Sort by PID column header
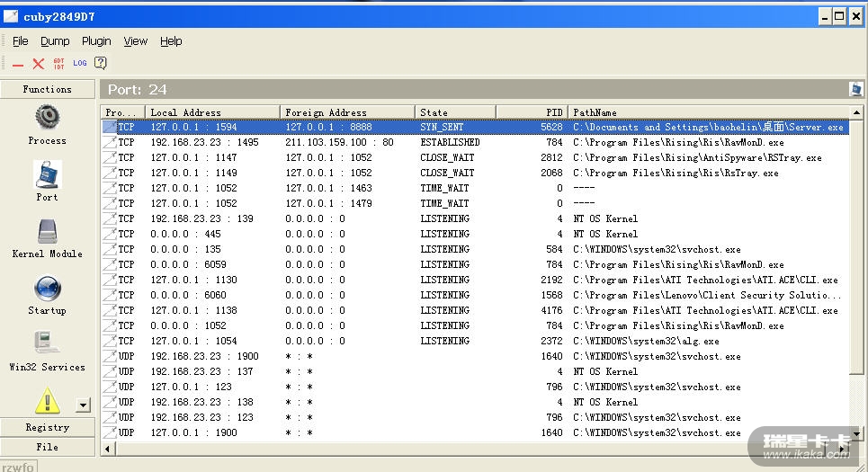This screenshot has height=472, width=868. (532, 112)
